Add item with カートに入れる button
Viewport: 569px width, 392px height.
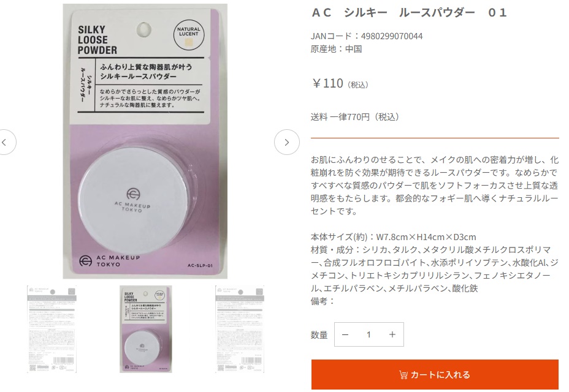pyautogui.click(x=435, y=375)
